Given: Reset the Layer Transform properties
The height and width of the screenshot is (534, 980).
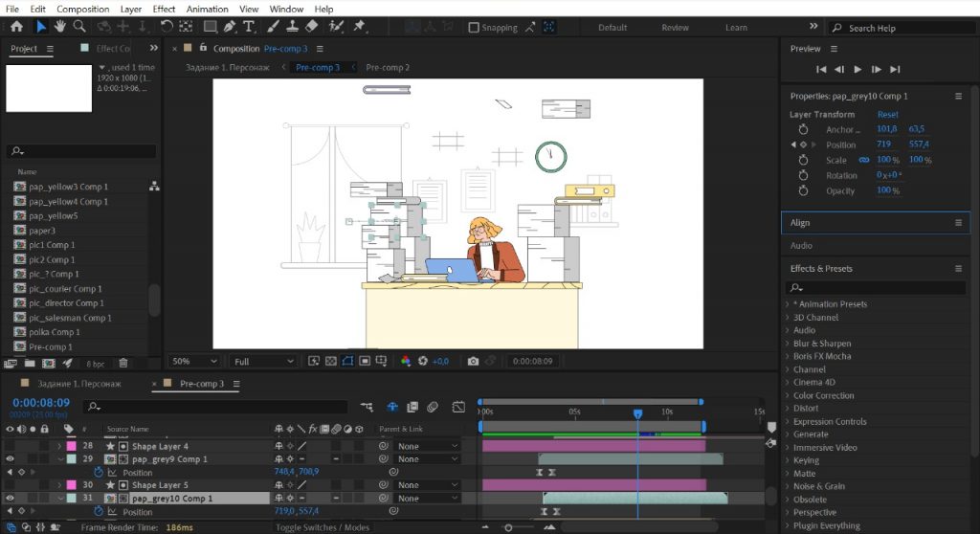Looking at the screenshot, I should (x=887, y=115).
